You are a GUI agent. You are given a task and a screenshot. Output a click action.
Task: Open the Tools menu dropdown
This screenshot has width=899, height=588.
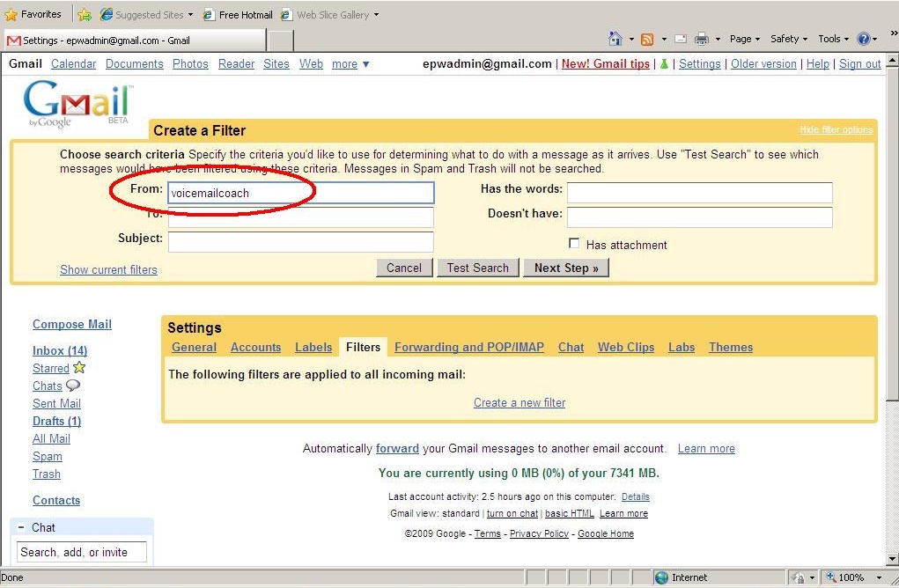[833, 39]
